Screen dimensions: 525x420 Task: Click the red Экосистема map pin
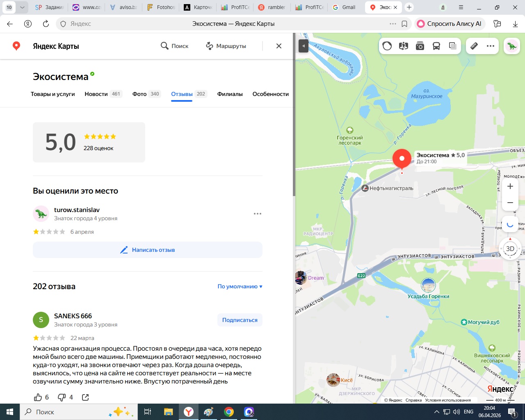tap(402, 159)
